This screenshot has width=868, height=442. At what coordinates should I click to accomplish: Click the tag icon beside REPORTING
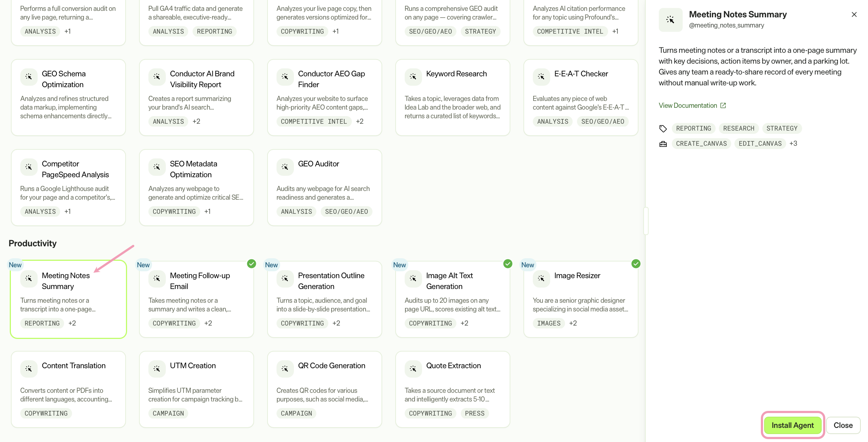[663, 128]
